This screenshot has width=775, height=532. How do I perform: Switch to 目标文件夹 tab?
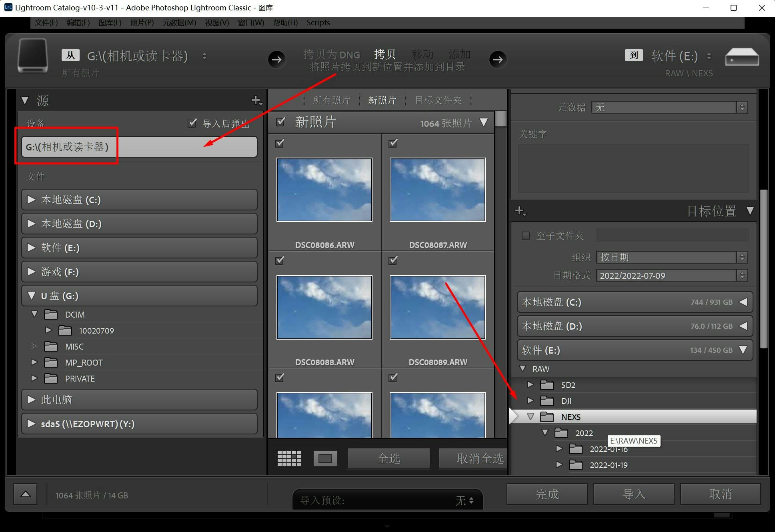coord(438,100)
